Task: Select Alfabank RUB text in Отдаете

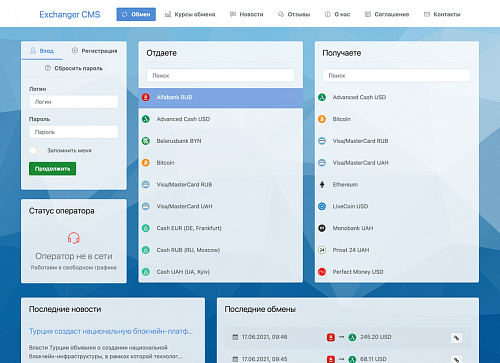Action: (x=174, y=97)
